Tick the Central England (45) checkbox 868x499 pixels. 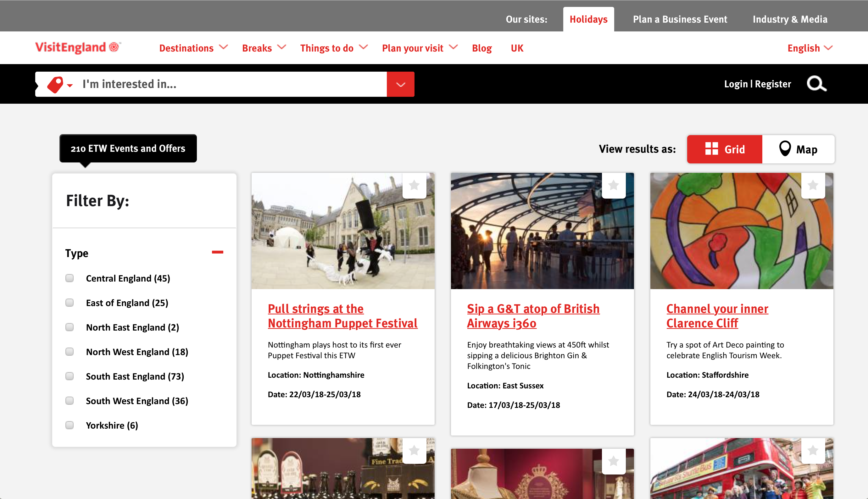pos(70,278)
